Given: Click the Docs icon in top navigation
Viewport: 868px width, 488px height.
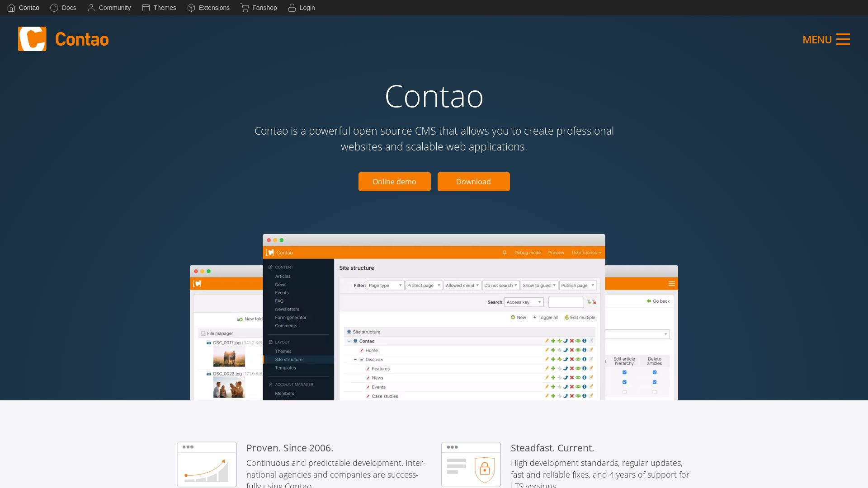Looking at the screenshot, I should (54, 8).
